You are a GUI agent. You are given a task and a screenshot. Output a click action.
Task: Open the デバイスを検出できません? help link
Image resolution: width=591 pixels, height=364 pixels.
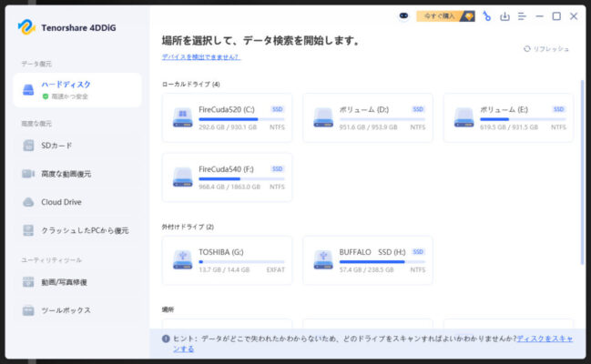pos(201,56)
